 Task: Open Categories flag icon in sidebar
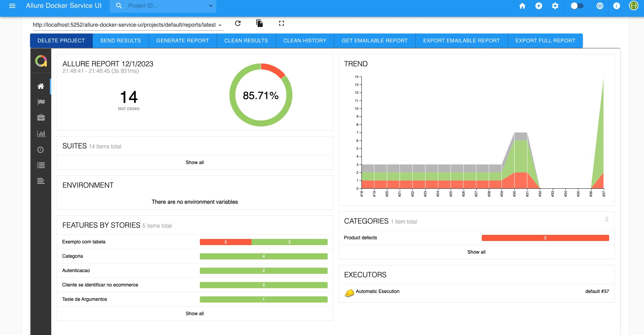41,102
